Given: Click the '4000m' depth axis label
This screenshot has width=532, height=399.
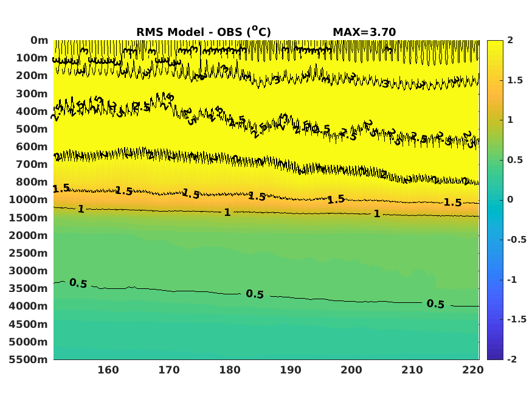Looking at the screenshot, I should (29, 306).
